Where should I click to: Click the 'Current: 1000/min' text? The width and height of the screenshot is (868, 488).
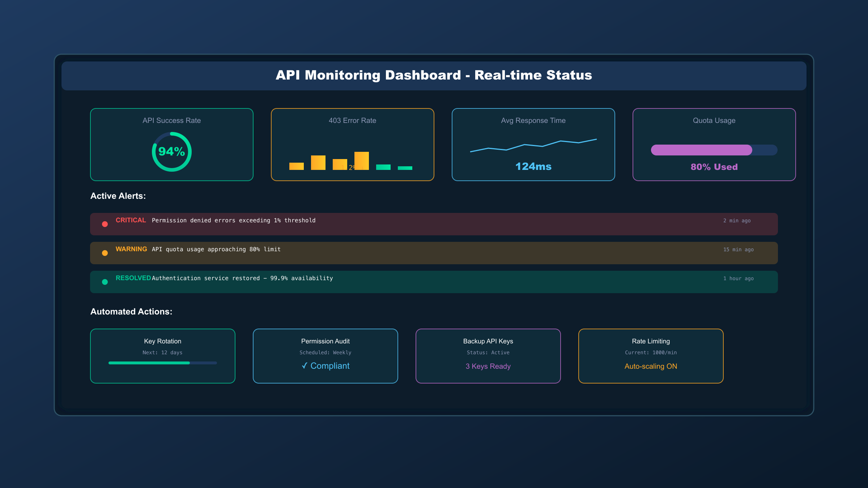pyautogui.click(x=651, y=352)
